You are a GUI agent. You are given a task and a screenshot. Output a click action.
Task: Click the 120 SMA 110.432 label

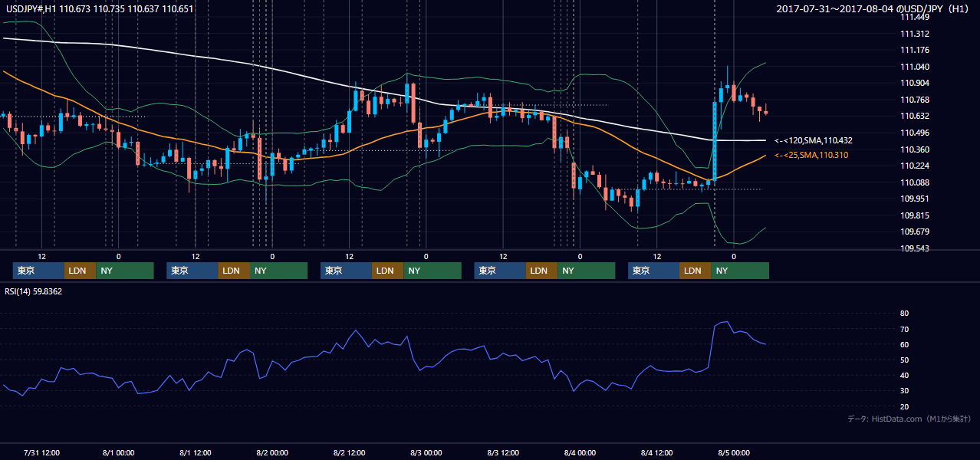[814, 141]
